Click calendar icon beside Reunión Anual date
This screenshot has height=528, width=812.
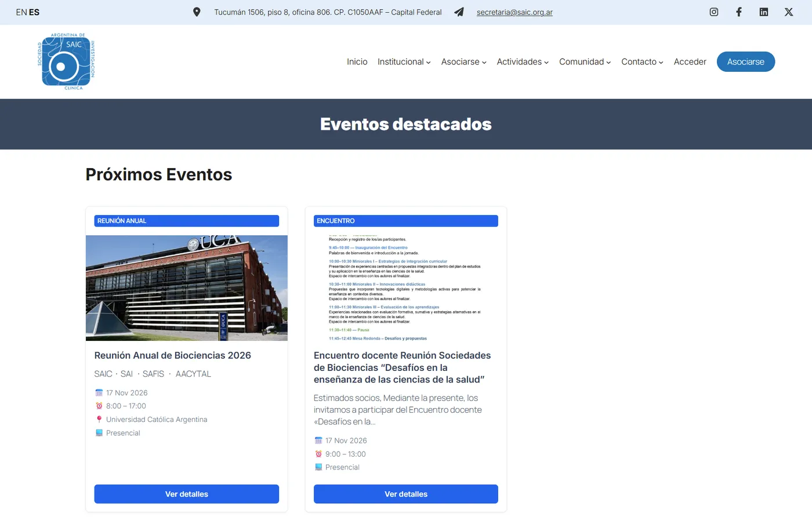click(99, 393)
